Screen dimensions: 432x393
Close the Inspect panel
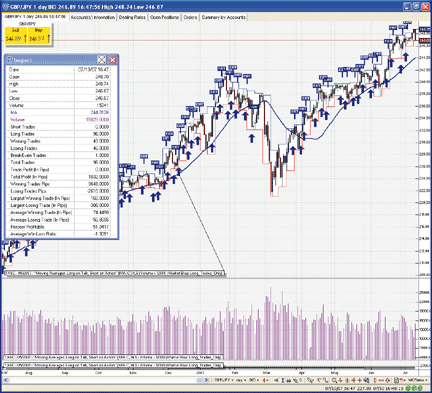coord(113,60)
